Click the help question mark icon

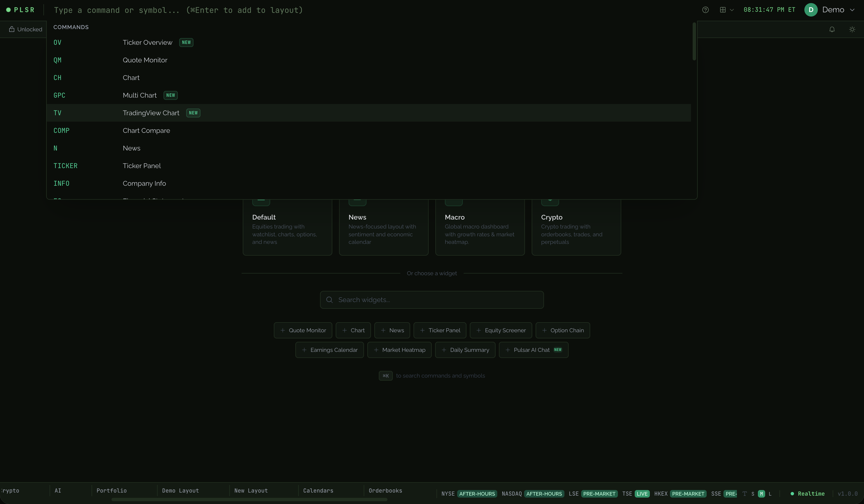pyautogui.click(x=705, y=10)
